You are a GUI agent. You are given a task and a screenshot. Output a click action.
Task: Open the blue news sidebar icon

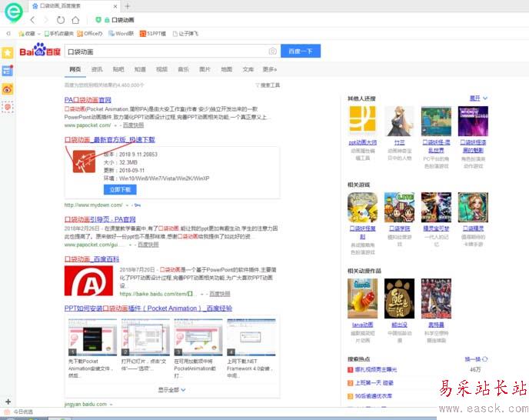pyautogui.click(x=8, y=71)
